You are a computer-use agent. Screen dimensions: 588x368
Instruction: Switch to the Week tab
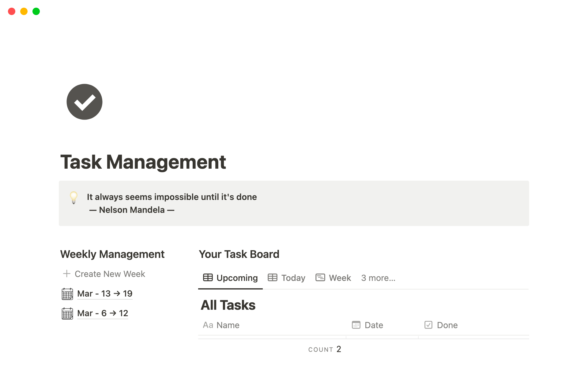(x=339, y=278)
